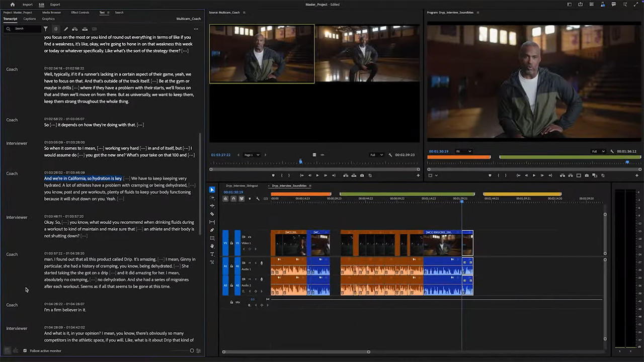Select the Hand tool
644x362 pixels.
point(212,246)
